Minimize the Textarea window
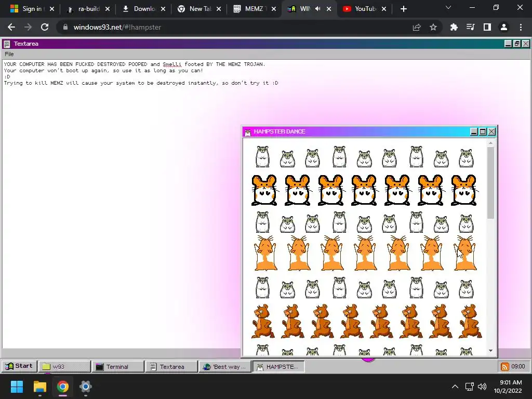 coord(508,44)
